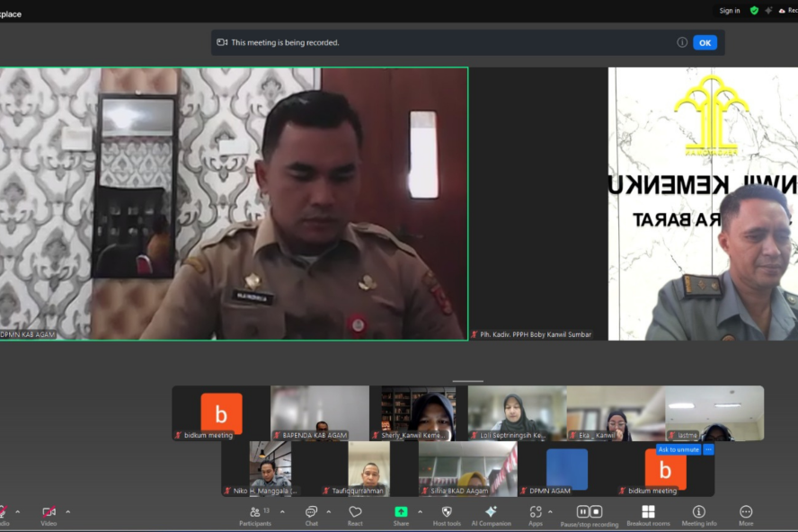Expand the Video options arrow
Image resolution: width=798 pixels, height=532 pixels.
tap(68, 511)
